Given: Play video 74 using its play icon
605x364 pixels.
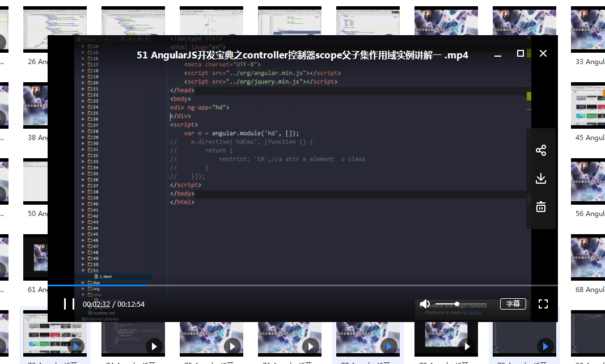Looking at the screenshot, I should click(154, 346).
